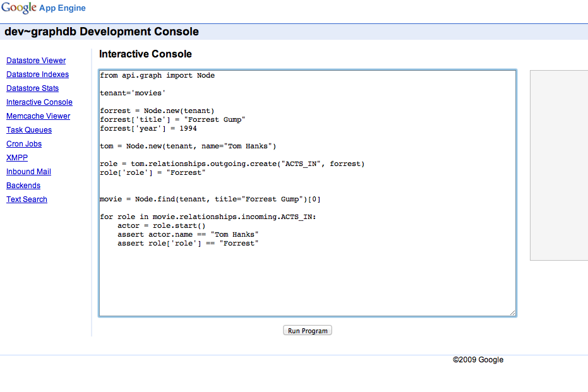This screenshot has height=392, width=588.
Task: Open the Cron Jobs link
Action: coord(24,143)
